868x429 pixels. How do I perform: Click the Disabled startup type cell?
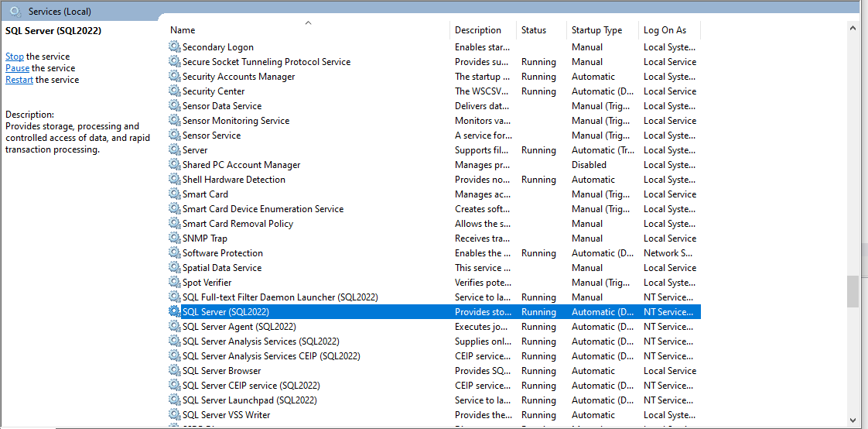pos(589,165)
